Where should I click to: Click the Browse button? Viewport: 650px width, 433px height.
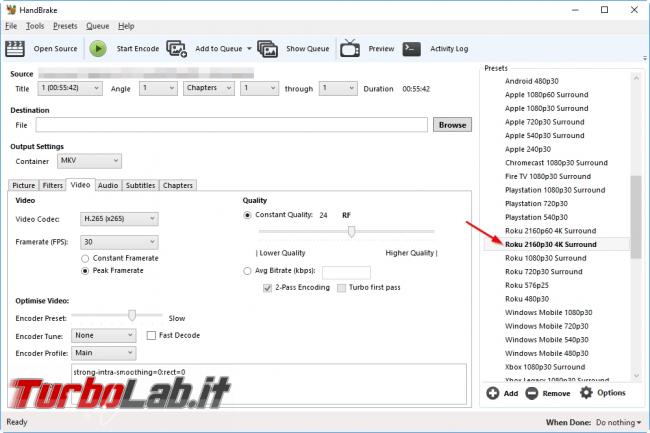(452, 125)
